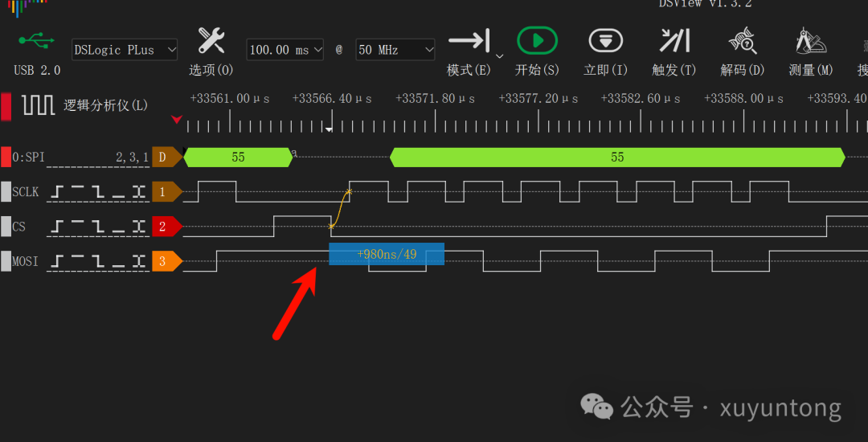Enable any-edge trigger on CS
Viewport: 868px width, 442px height.
pyautogui.click(x=138, y=227)
